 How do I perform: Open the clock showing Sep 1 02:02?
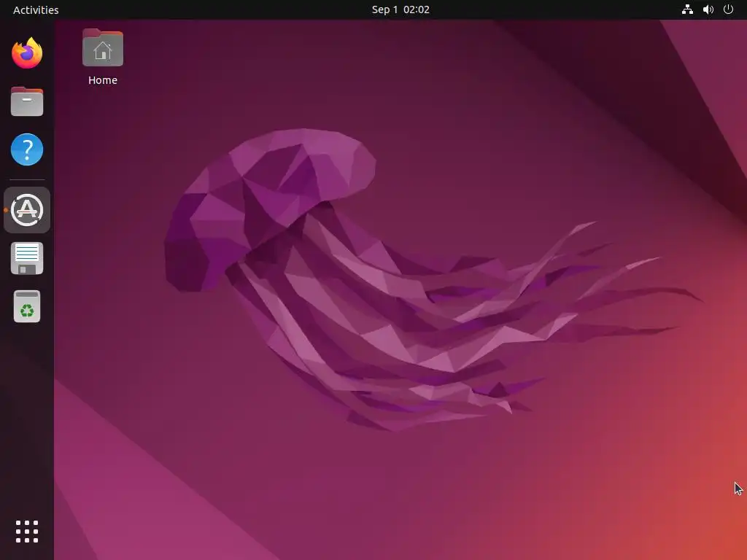point(400,9)
